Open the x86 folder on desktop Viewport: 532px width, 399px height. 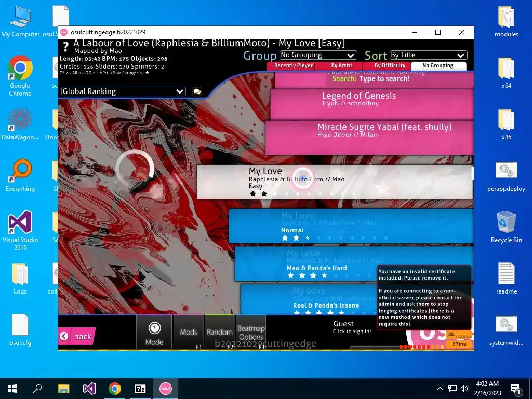click(x=506, y=125)
